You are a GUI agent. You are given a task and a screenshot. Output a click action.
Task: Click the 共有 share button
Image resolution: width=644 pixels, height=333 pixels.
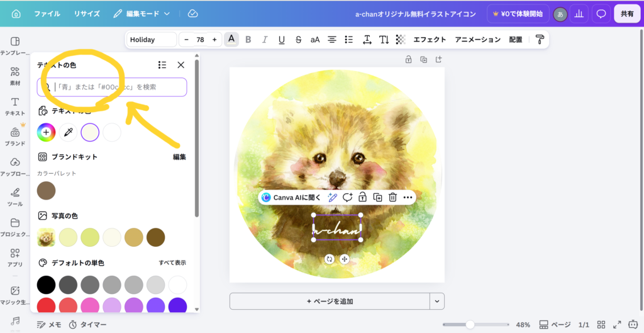[627, 14]
